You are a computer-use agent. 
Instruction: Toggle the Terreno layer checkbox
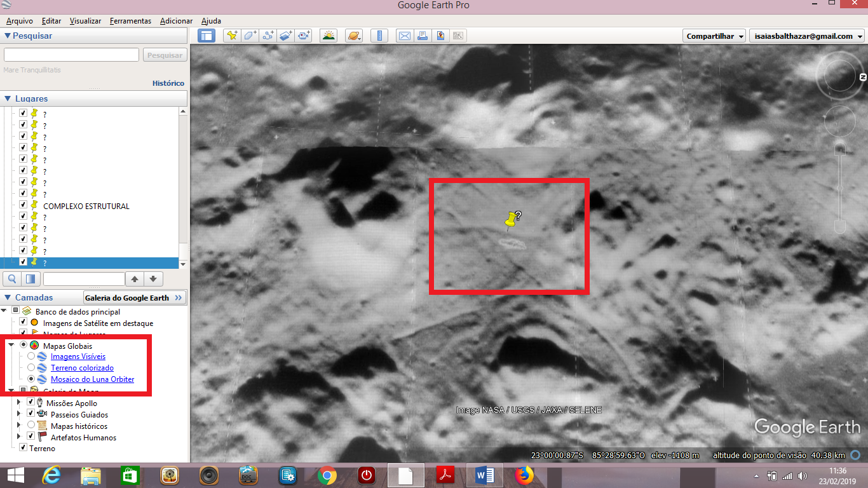[x=24, y=448]
